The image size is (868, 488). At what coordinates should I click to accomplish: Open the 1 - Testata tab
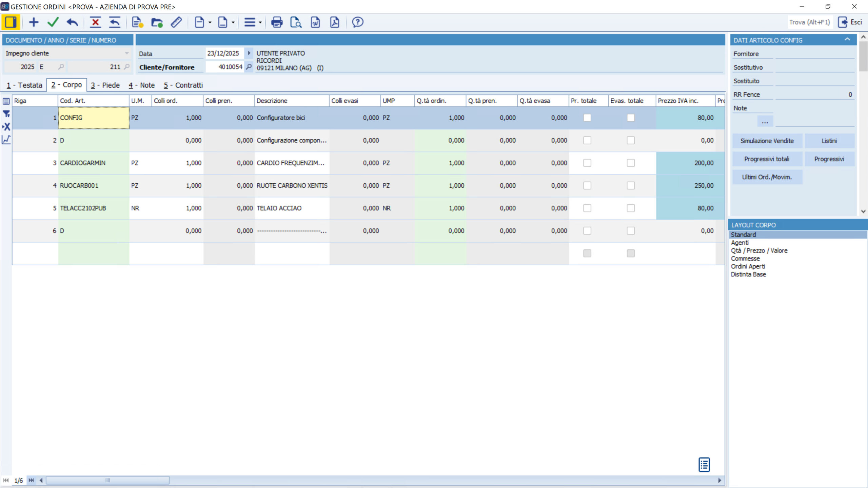click(24, 85)
